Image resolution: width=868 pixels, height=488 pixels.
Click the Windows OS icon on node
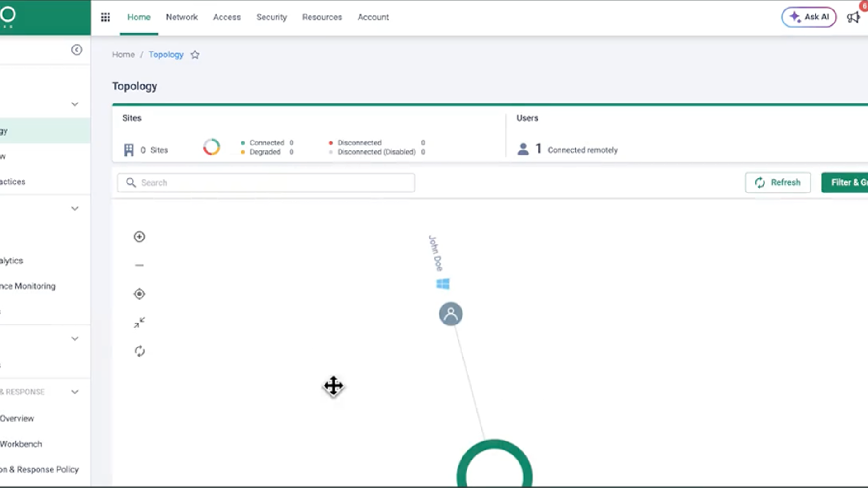coord(443,284)
